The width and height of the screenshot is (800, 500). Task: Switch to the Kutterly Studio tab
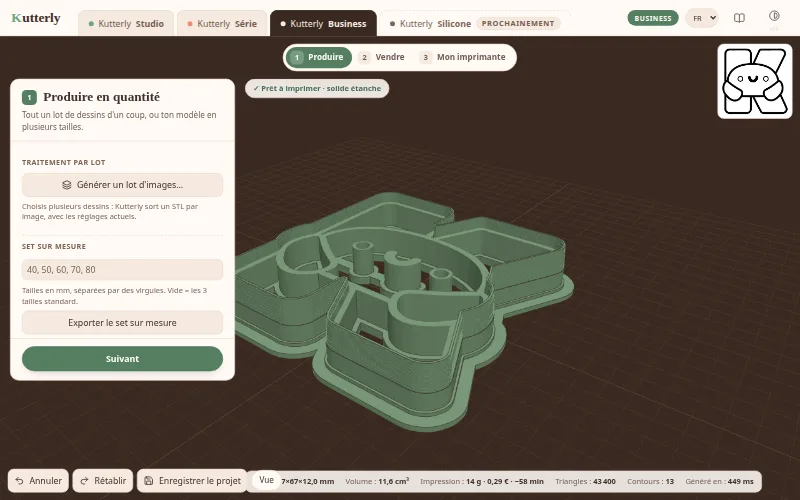click(x=126, y=23)
